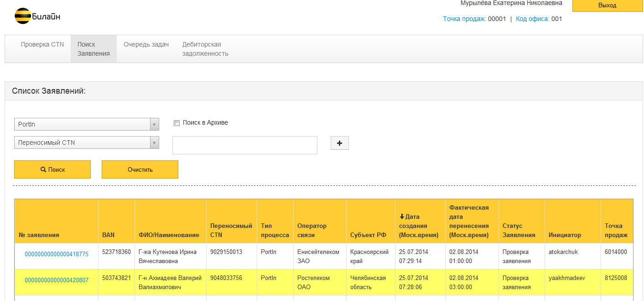Click sales point 8125008

click(616, 278)
